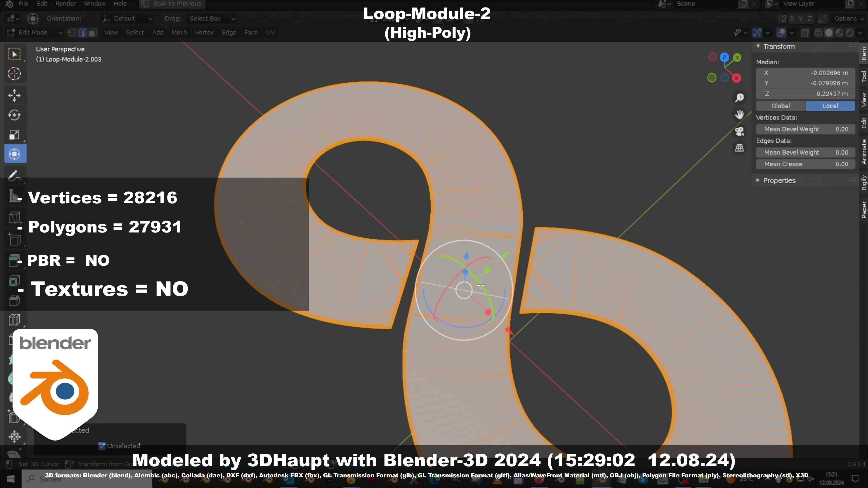Select the Select Box tool
This screenshot has height=488, width=868.
point(14,54)
